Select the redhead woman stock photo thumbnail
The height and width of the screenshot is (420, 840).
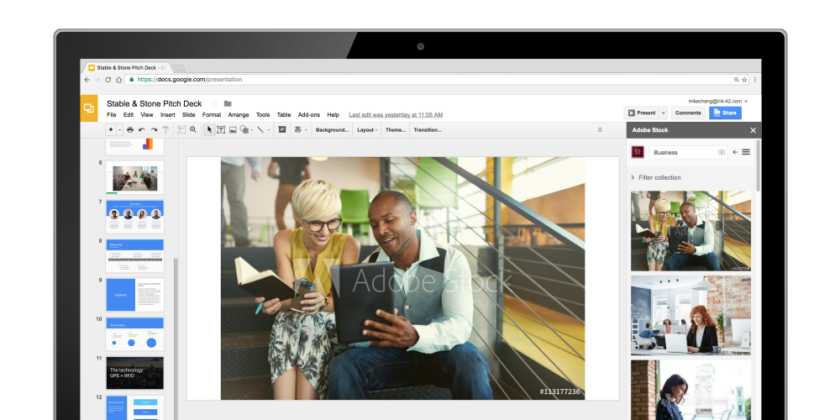coord(691,315)
